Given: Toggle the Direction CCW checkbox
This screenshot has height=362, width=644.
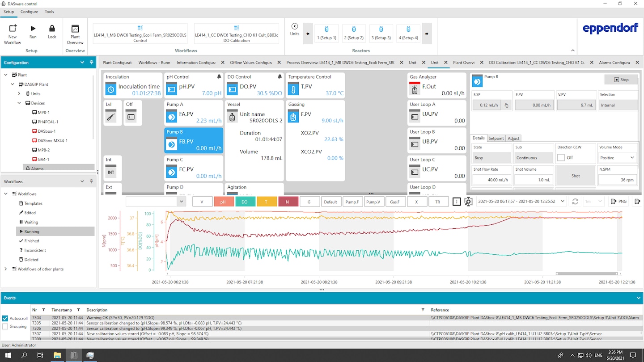Looking at the screenshot, I should click(561, 158).
